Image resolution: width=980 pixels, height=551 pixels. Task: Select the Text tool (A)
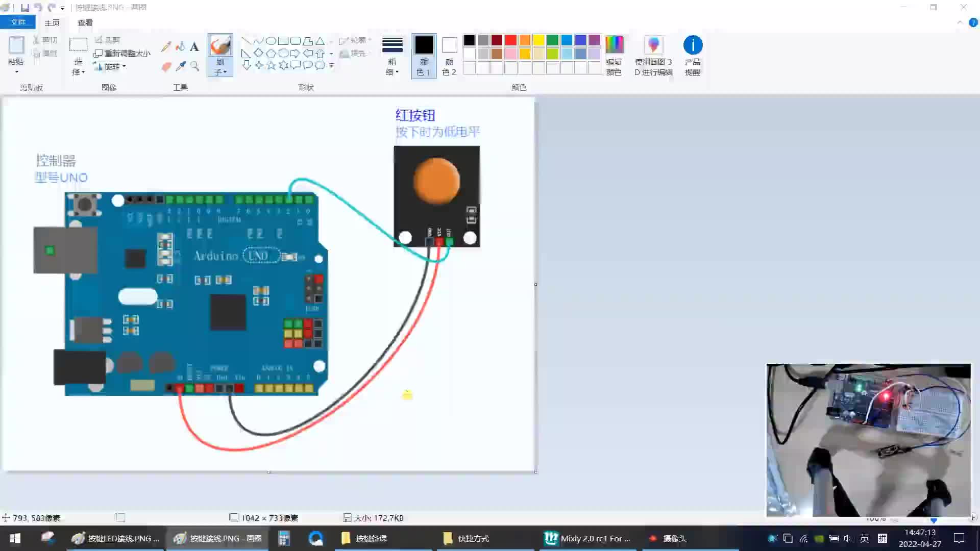coord(194,46)
